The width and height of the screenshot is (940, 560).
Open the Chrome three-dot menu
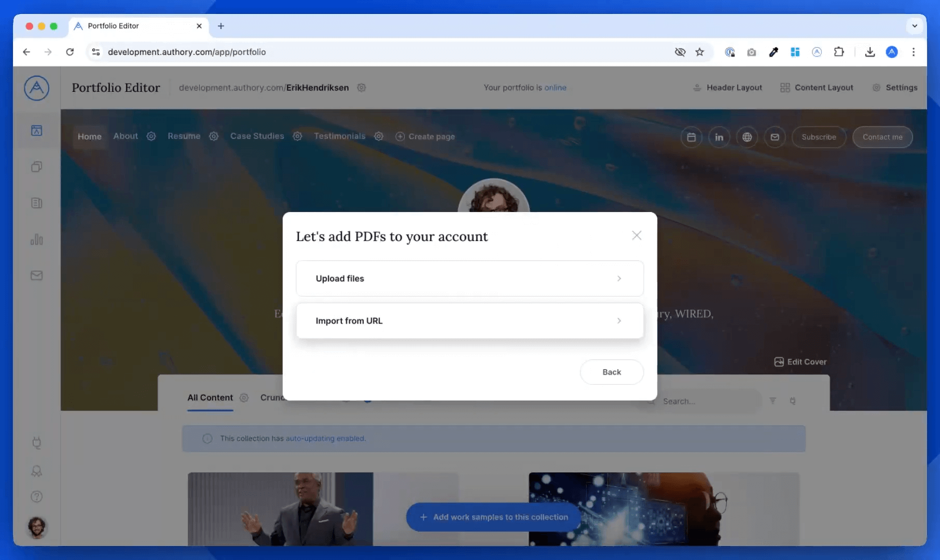coord(914,52)
